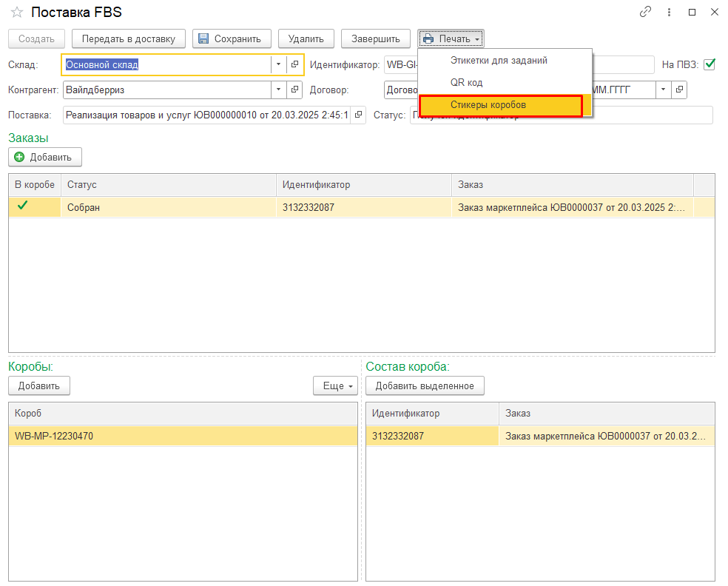
Task: Focus the Контрагент field Вайлдберриз
Action: tap(167, 90)
